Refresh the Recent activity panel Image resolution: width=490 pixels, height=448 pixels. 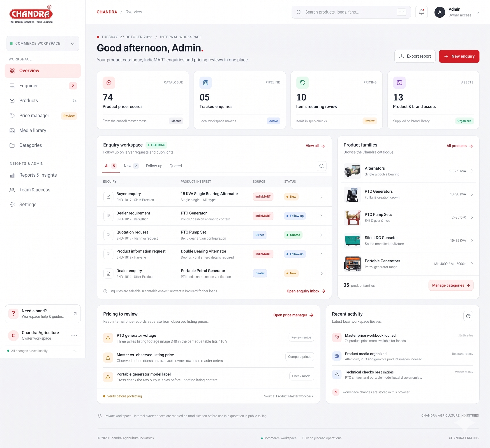pyautogui.click(x=468, y=316)
